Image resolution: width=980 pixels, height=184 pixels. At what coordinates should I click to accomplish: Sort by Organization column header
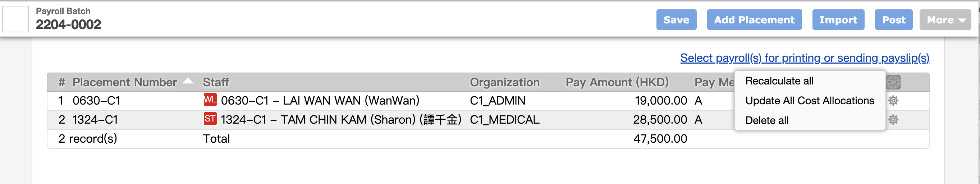click(x=504, y=82)
